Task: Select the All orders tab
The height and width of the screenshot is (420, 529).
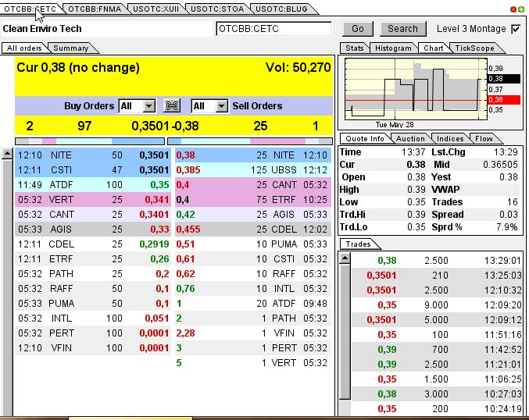Action: tap(24, 48)
